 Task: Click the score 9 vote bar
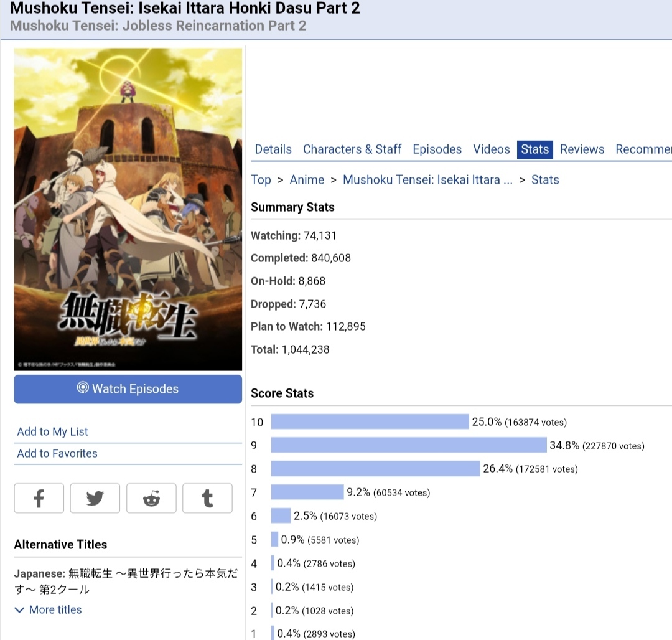(408, 445)
